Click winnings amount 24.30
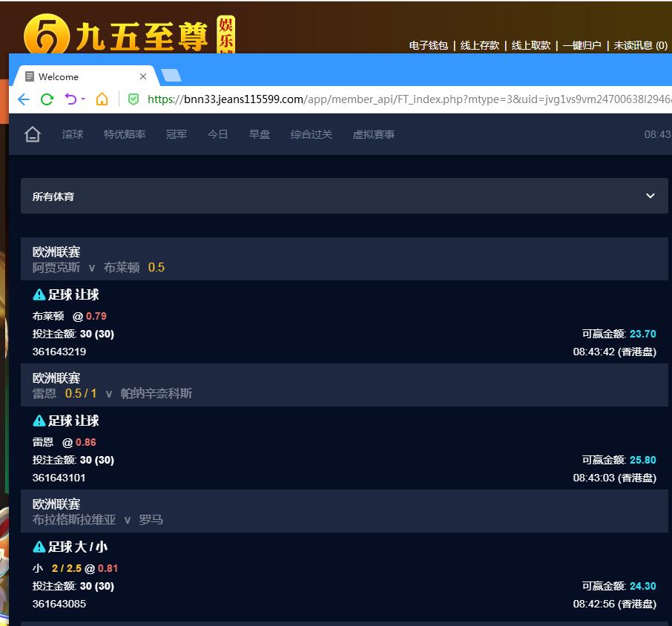The image size is (672, 626). [x=643, y=586]
